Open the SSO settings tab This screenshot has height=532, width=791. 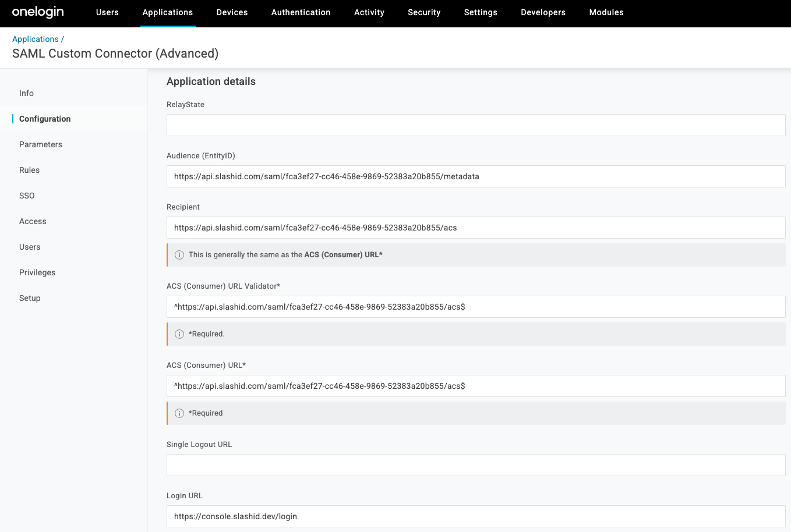tap(27, 196)
